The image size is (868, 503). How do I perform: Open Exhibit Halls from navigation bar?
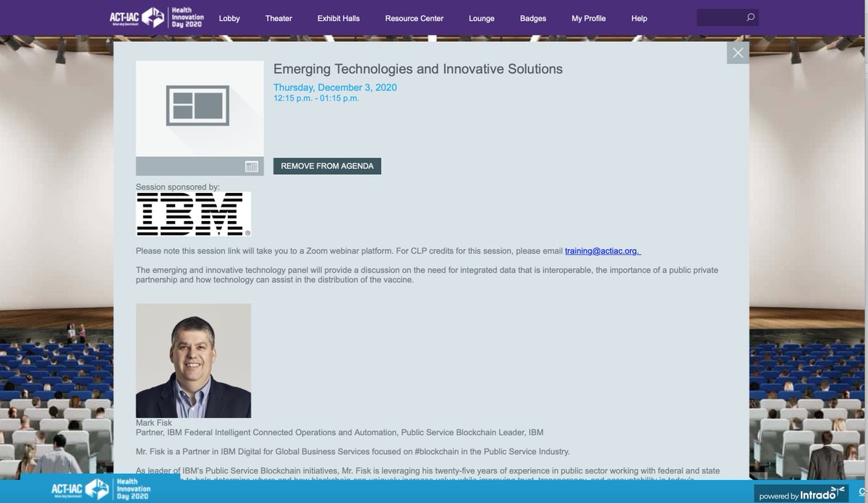pos(339,18)
